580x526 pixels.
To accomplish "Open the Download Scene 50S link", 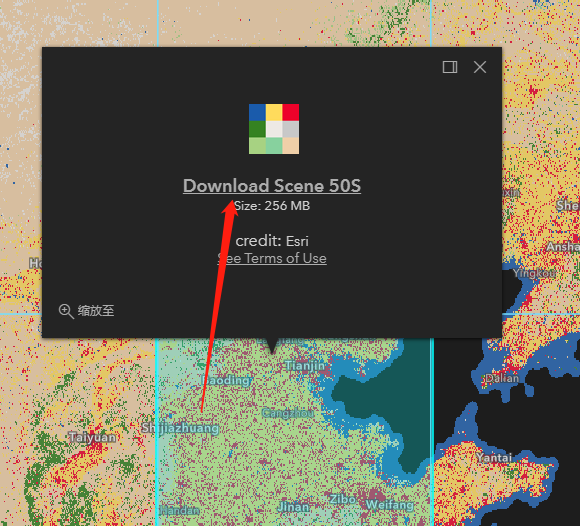I will click(272, 186).
